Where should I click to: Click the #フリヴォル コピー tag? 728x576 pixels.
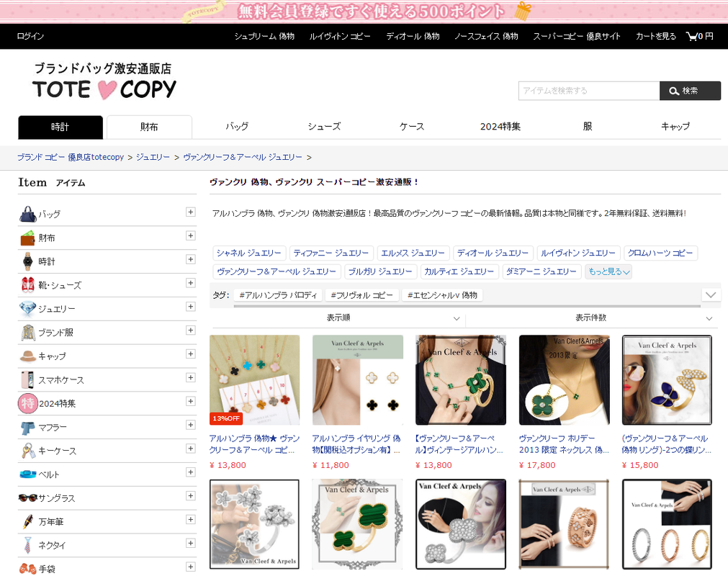361,295
